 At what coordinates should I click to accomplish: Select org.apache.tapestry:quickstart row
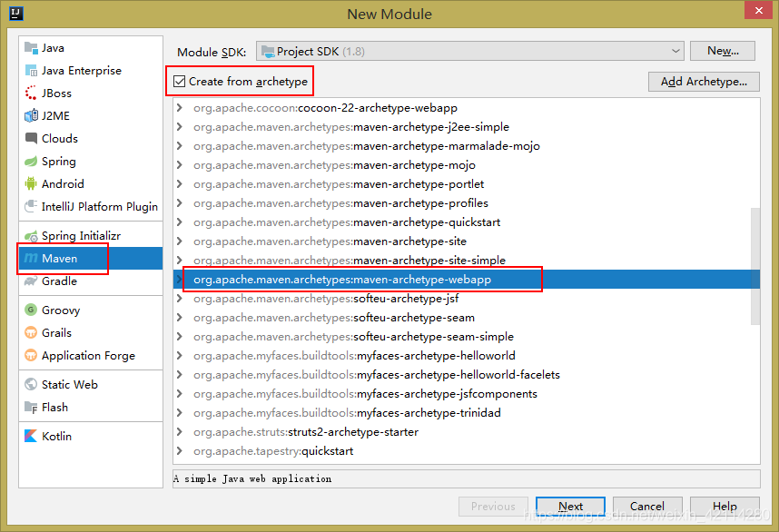pos(467,451)
